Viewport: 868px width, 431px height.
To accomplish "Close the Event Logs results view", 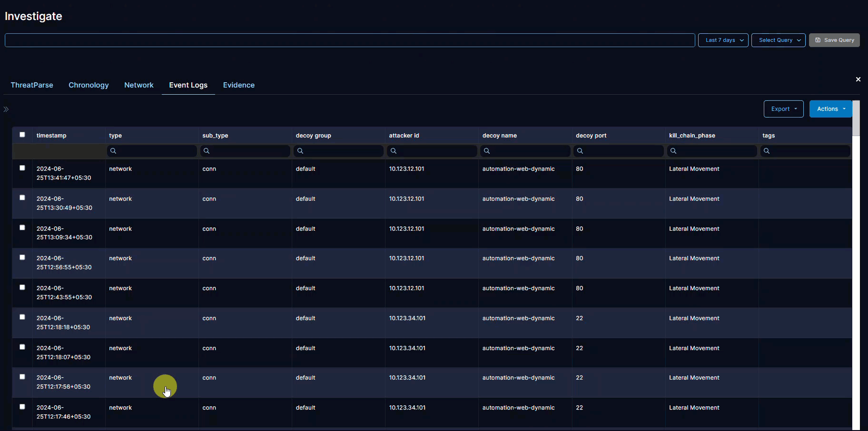I will 858,79.
